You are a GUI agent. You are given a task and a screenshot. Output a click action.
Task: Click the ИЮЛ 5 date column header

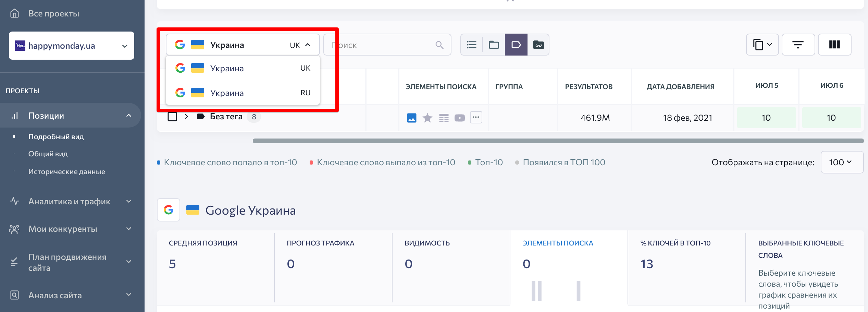pos(767,85)
